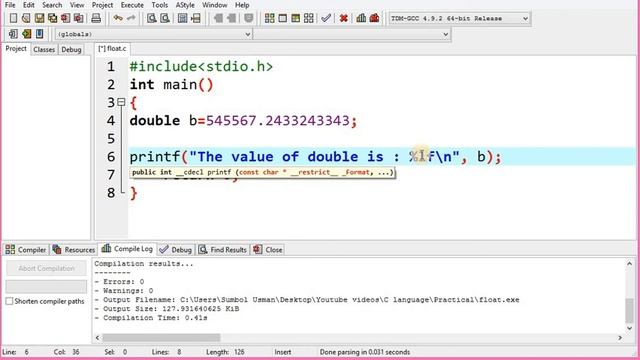Click the Find toolbar icon

click(x=151, y=18)
